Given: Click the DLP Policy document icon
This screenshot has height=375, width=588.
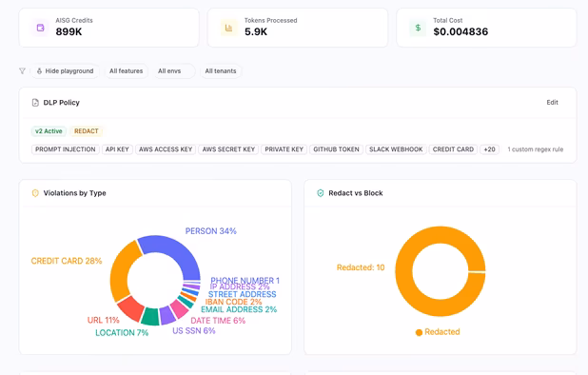Looking at the screenshot, I should [x=35, y=103].
